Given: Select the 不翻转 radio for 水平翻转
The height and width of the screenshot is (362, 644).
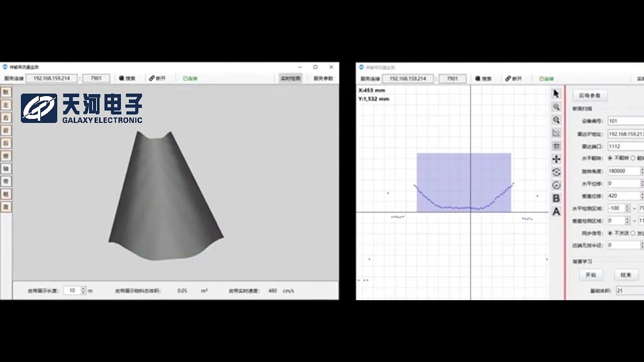Looking at the screenshot, I should click(610, 158).
